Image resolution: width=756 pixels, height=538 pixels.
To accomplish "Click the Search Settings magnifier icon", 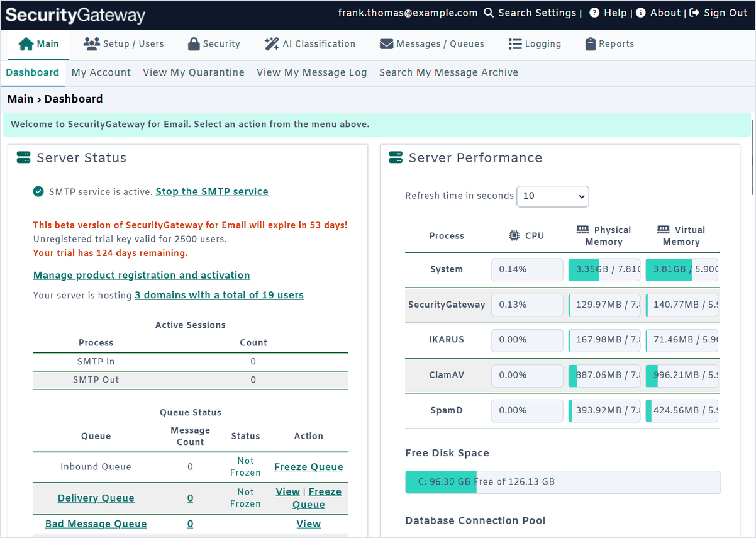I will 489,13.
